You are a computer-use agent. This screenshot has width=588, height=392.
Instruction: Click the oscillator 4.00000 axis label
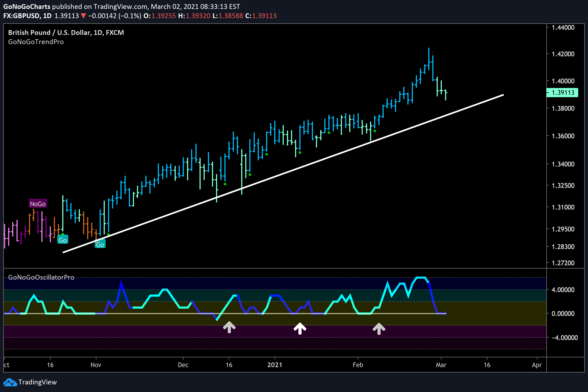click(563, 290)
